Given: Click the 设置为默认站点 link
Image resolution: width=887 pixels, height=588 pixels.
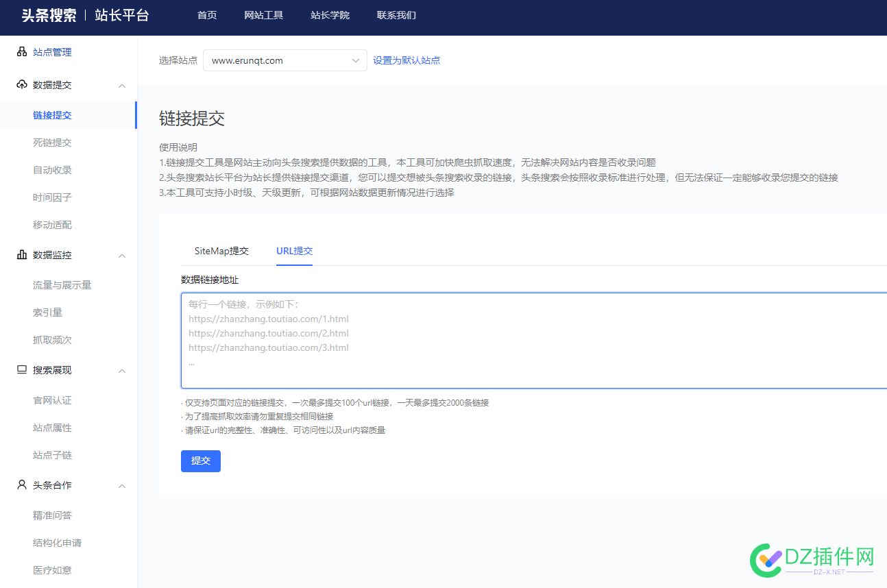Looking at the screenshot, I should 406,60.
